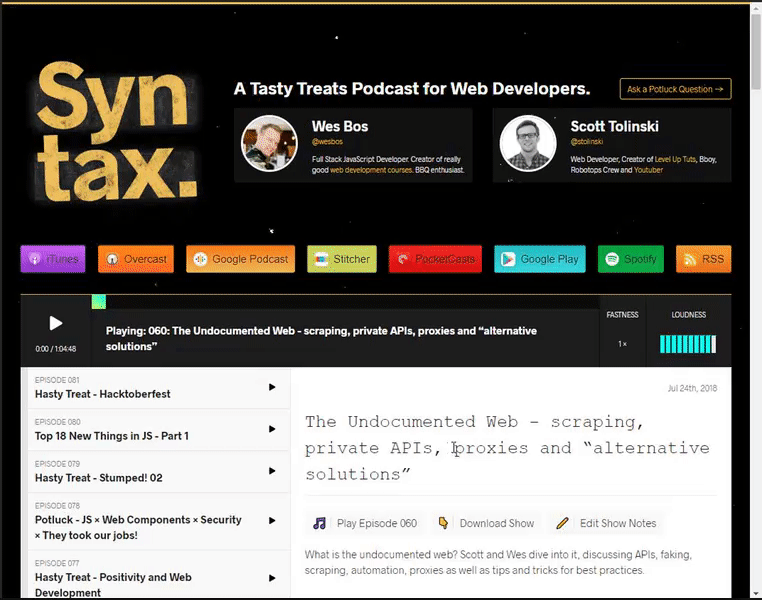Click the Overcast button label
762x600 pixels.
point(145,259)
